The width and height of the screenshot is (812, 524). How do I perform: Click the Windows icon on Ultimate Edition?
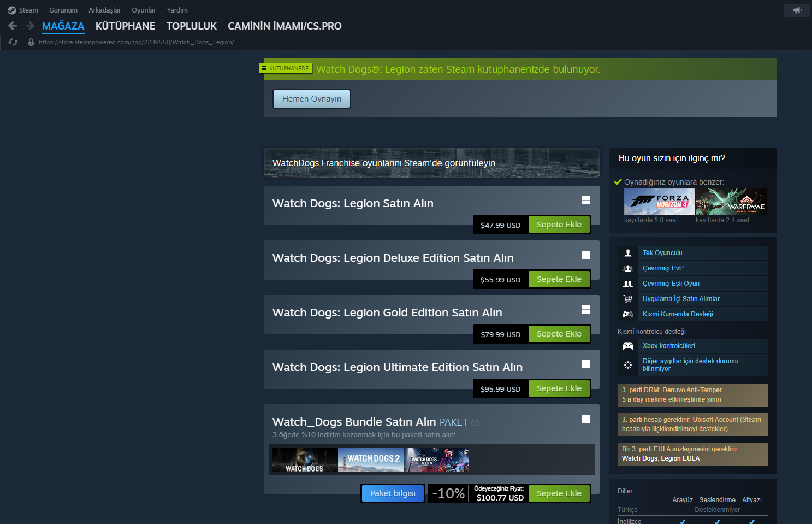(x=586, y=364)
